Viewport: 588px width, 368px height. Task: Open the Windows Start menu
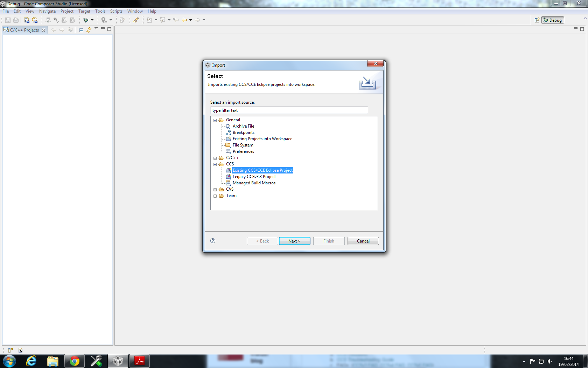point(9,361)
